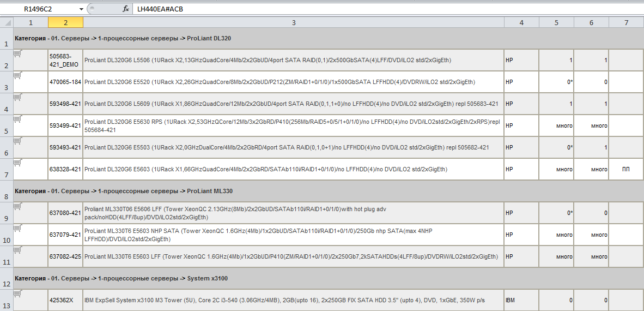This screenshot has width=644, height=311.
Task: Click cart icon for 593493-421 row
Action: coord(17,141)
